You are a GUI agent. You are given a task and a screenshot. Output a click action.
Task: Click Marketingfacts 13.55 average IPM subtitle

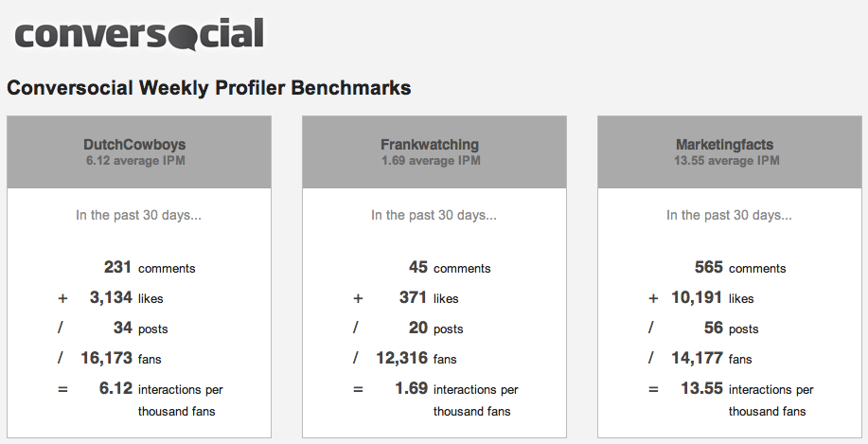(x=725, y=161)
